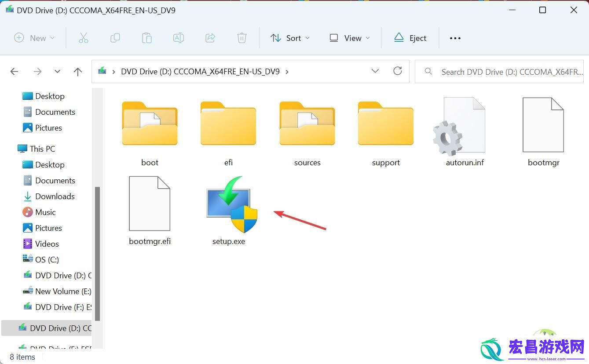Open DVD Drive (D:) under This PC
The height and width of the screenshot is (364, 589).
57,275
